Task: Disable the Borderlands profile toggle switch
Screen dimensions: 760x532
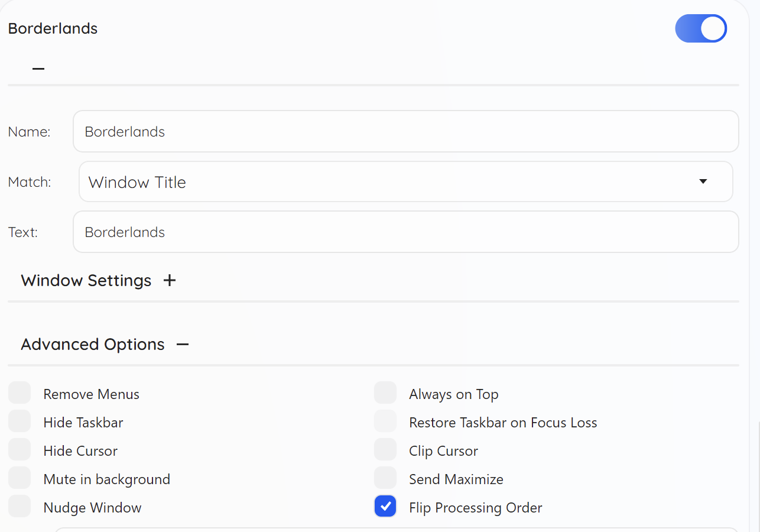Action: click(x=701, y=28)
